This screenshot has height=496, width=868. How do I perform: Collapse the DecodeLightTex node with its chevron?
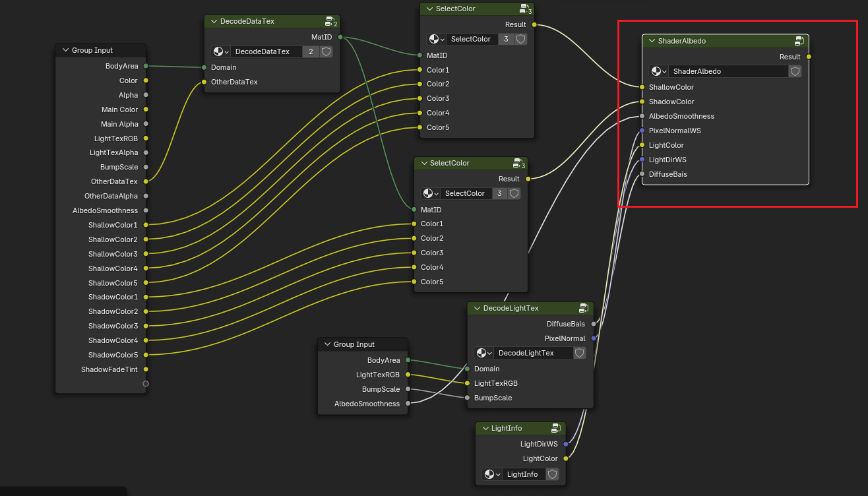(476, 308)
